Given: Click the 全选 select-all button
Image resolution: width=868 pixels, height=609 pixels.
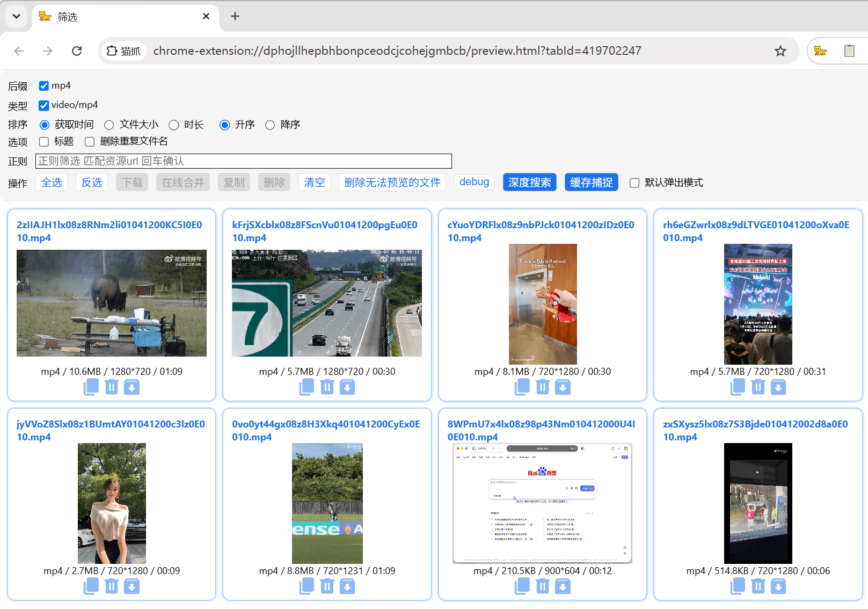Looking at the screenshot, I should pyautogui.click(x=52, y=183).
